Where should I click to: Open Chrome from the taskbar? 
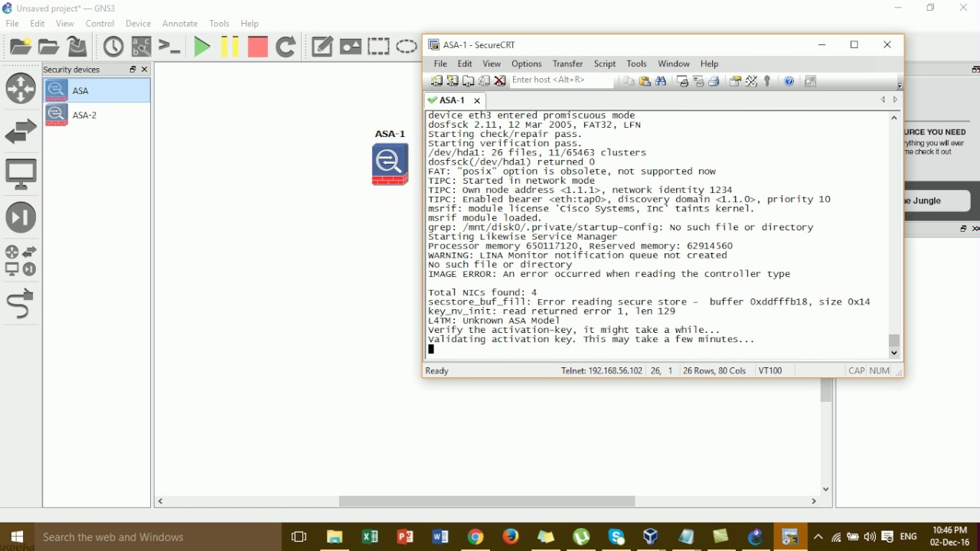click(475, 536)
